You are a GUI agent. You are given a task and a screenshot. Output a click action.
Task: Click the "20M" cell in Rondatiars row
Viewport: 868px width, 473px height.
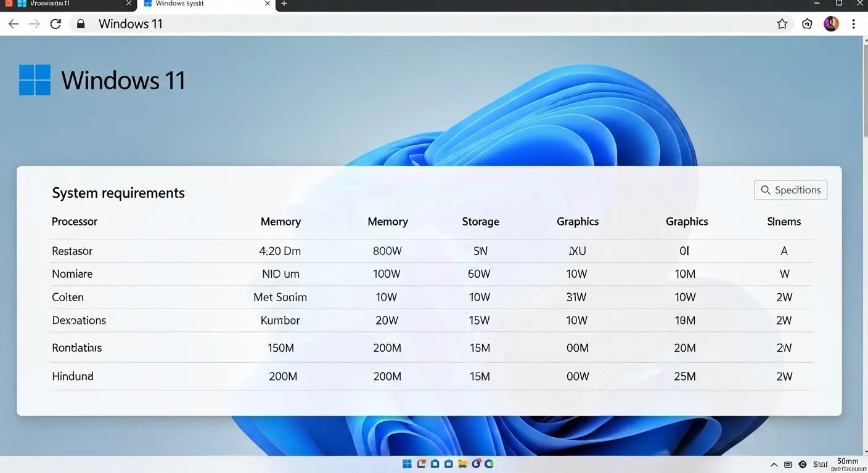click(x=685, y=348)
